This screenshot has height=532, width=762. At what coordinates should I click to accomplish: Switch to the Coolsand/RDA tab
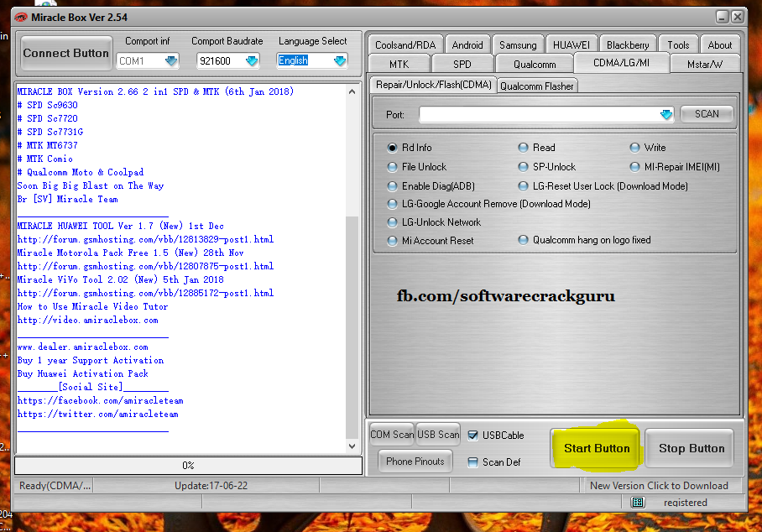pyautogui.click(x=405, y=44)
